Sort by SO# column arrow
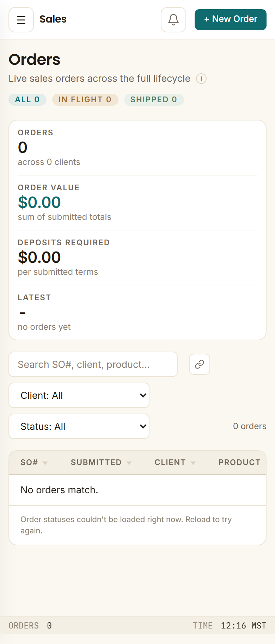275x644 pixels. click(x=45, y=463)
